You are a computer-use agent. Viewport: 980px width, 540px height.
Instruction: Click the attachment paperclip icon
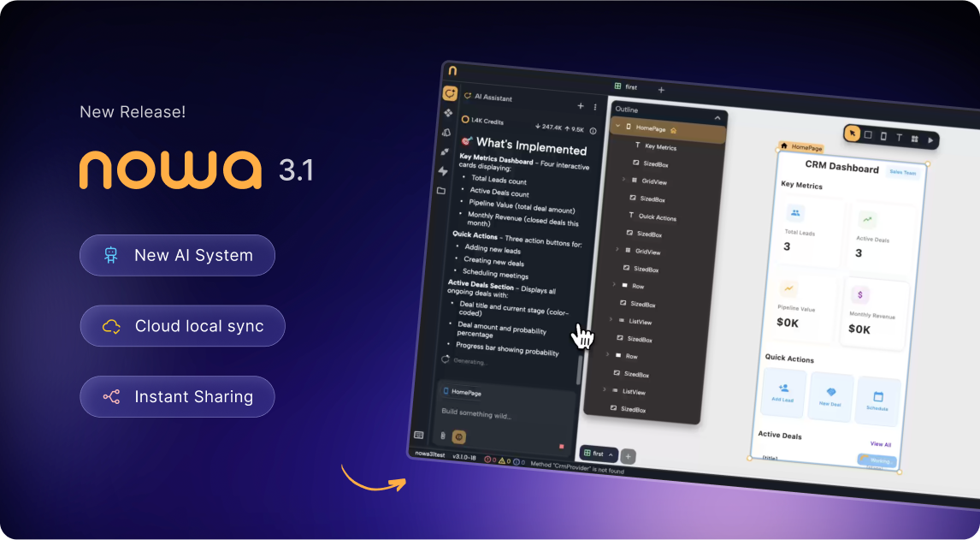click(x=443, y=436)
